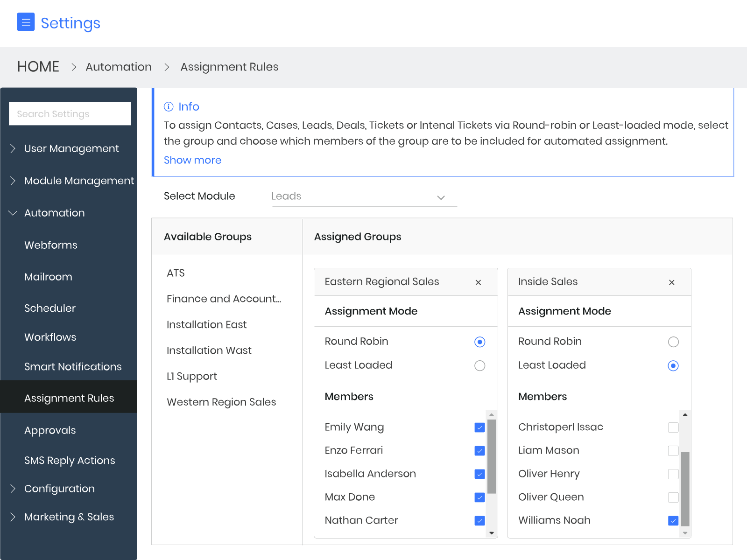The image size is (747, 560).
Task: Remove the Inside Sales group
Action: click(672, 282)
